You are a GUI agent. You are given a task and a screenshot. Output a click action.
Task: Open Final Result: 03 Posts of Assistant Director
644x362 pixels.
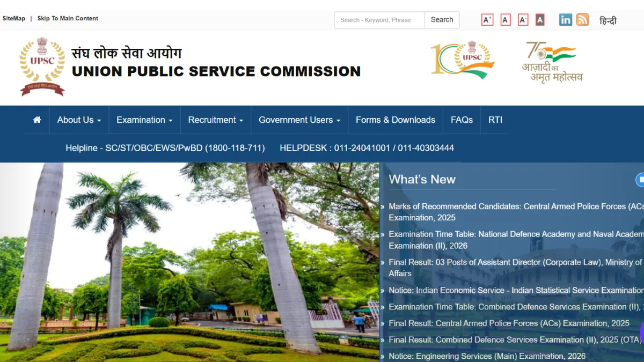tap(516, 268)
